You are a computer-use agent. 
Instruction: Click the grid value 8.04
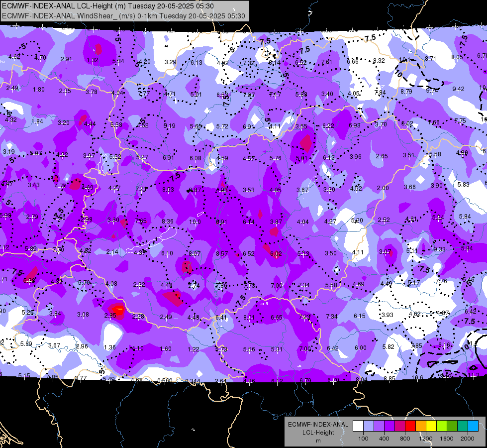pyautogui.click(x=362, y=380)
